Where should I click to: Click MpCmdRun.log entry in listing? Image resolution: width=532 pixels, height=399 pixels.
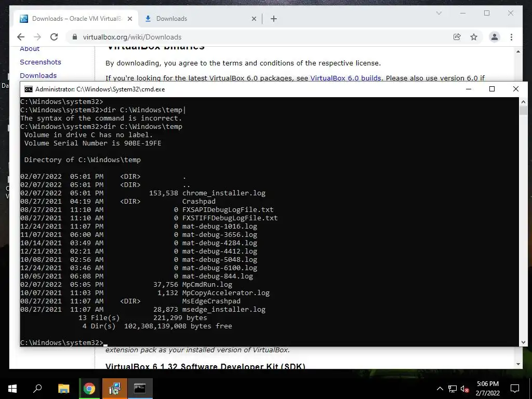pos(207,284)
